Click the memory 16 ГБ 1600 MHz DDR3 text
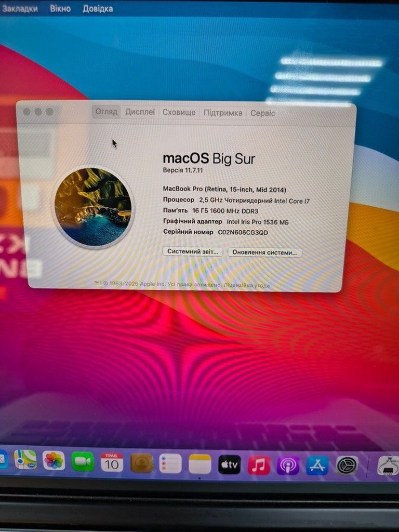 [225, 211]
